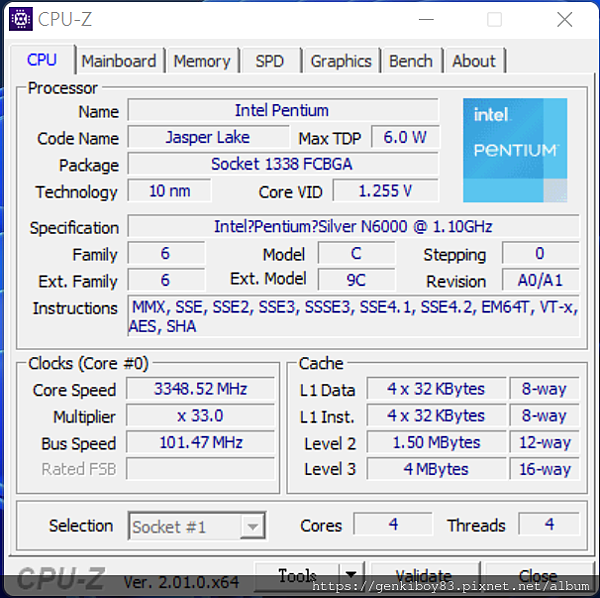This screenshot has height=598, width=600.
Task: Show the About tab
Action: [x=474, y=61]
